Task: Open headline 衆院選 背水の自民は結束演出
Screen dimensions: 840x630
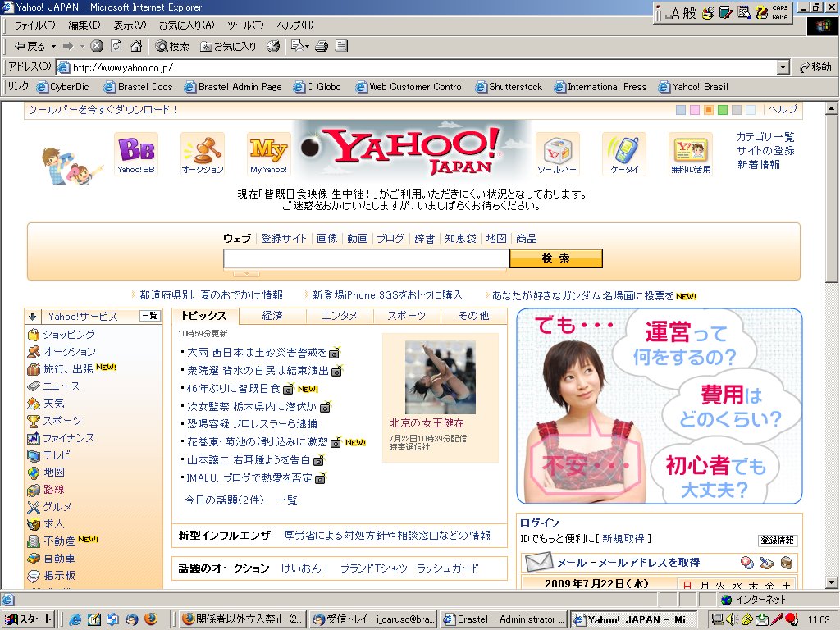Action: click(258, 370)
